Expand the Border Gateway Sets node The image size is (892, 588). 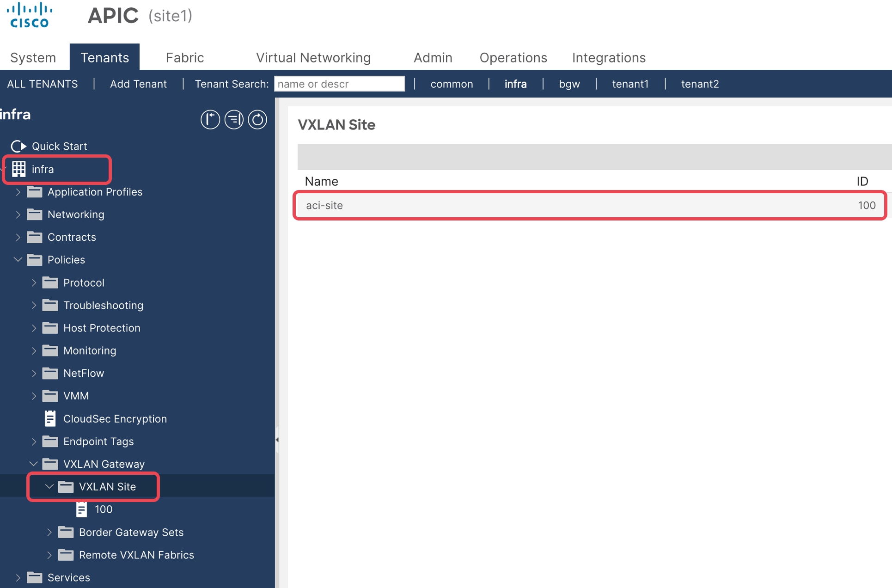pos(49,532)
